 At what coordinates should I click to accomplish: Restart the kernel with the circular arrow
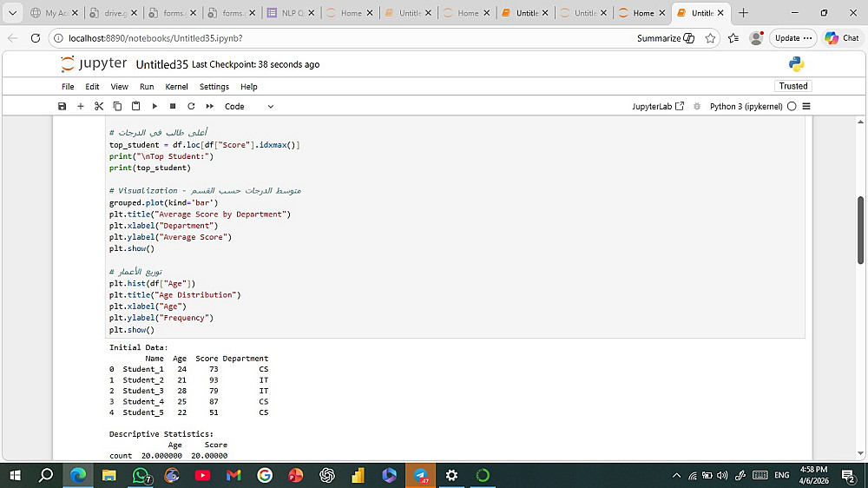(x=191, y=106)
